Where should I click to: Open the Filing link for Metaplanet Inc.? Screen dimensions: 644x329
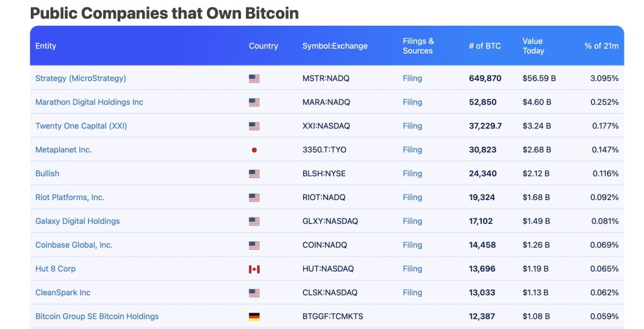[413, 150]
